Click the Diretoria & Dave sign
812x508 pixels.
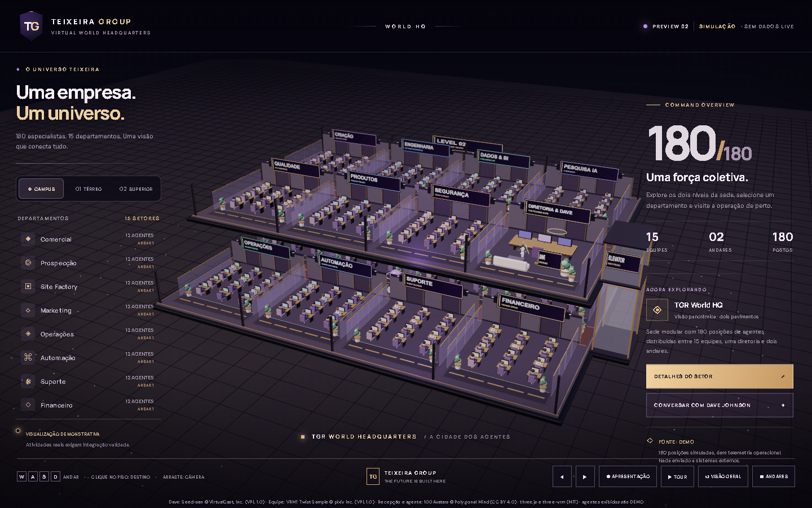(557, 212)
